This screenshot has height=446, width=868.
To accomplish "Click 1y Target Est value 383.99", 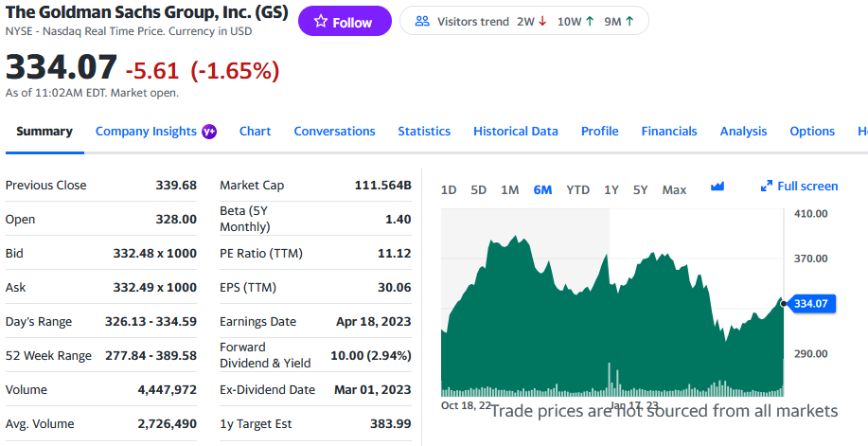I will click(x=391, y=424).
